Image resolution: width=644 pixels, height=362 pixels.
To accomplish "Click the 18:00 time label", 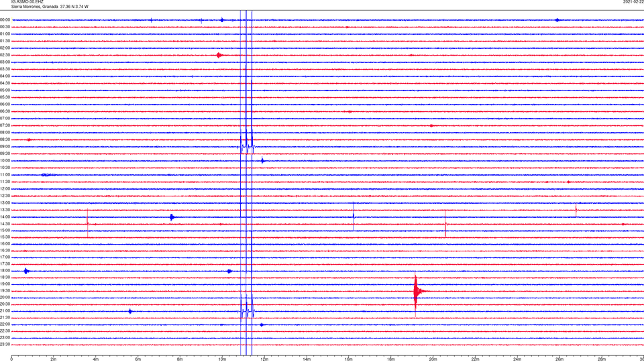I will coord(5,270).
